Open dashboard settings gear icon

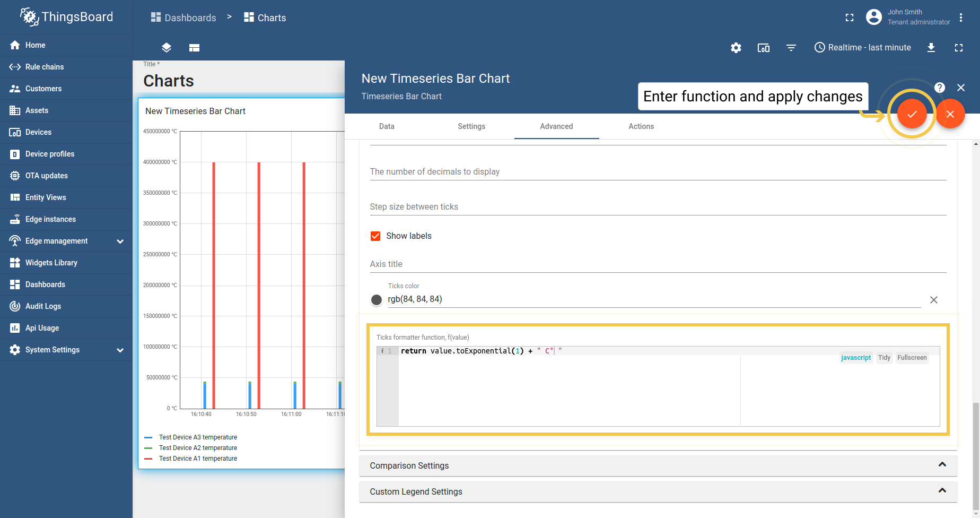(x=736, y=48)
